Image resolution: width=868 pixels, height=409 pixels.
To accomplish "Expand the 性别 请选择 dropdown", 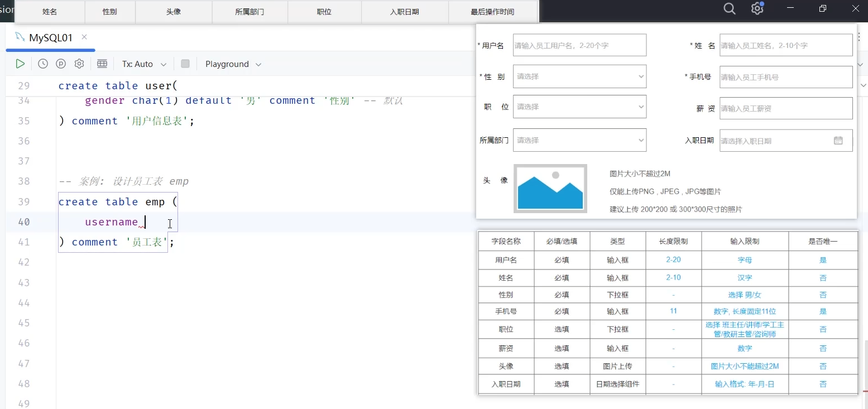I will pos(579,76).
